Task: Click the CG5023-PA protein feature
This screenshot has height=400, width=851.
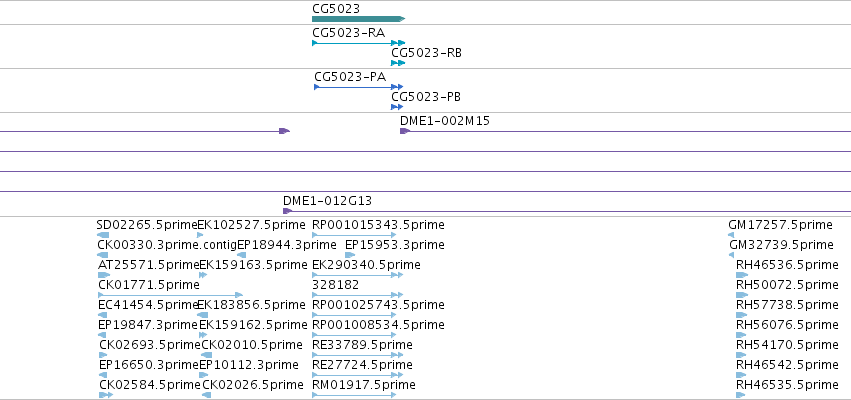Action: click(x=359, y=87)
